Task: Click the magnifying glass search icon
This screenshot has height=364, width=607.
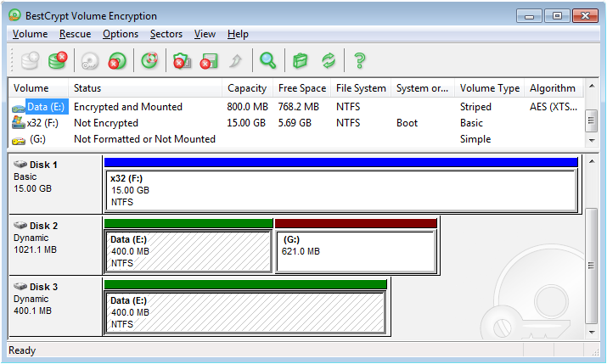Action: click(x=267, y=60)
